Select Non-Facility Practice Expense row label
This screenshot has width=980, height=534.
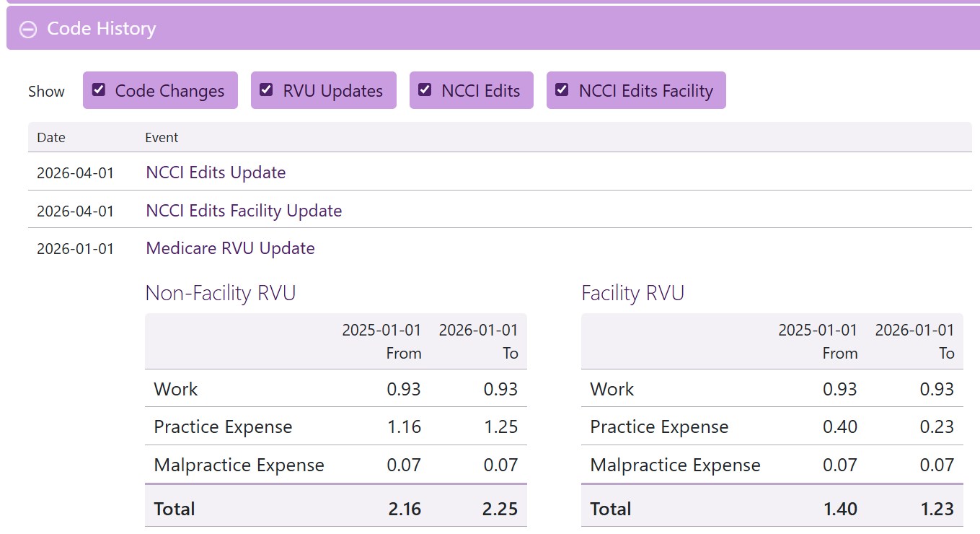point(223,427)
